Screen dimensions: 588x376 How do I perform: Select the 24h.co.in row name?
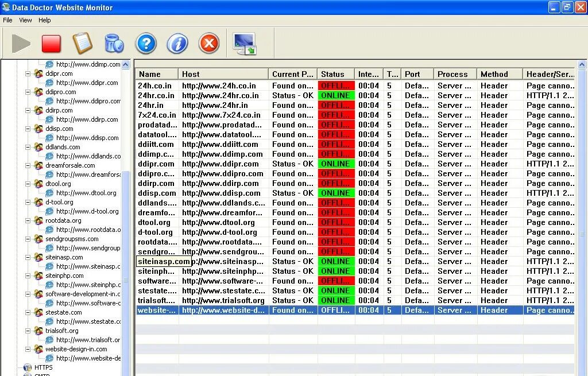[155, 86]
